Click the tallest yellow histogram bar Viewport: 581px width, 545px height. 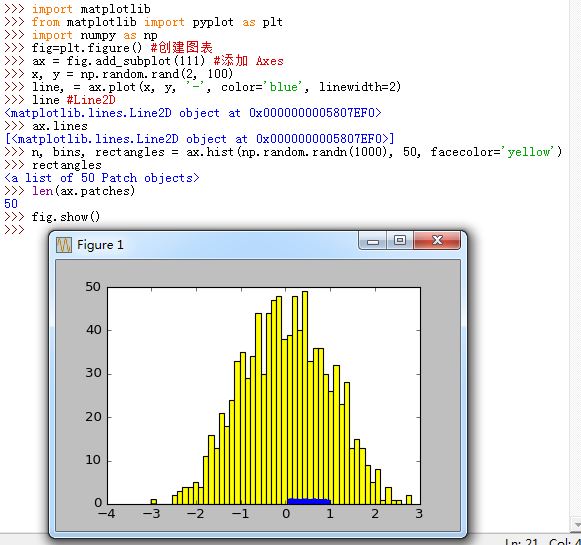click(305, 398)
